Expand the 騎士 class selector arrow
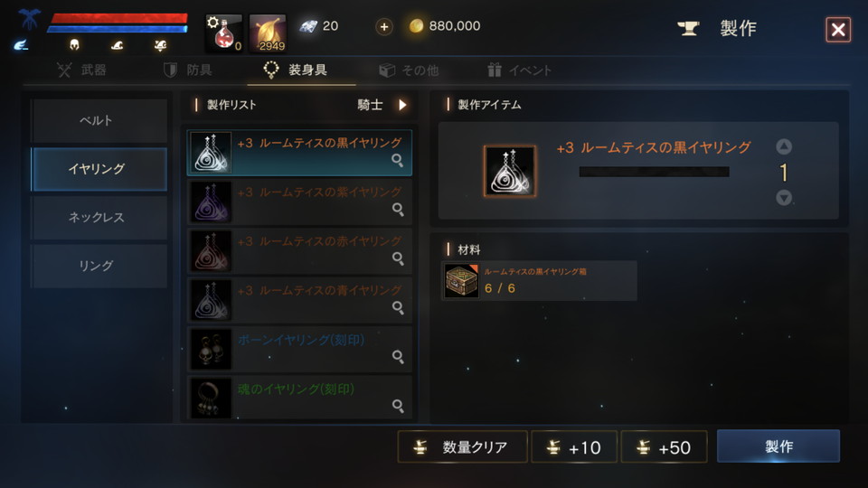 [402, 105]
